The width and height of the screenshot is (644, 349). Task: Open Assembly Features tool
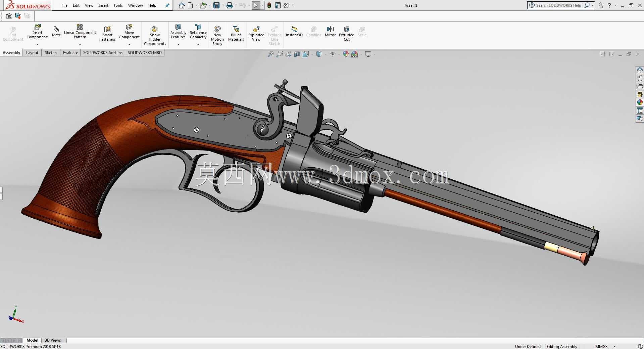tap(178, 32)
